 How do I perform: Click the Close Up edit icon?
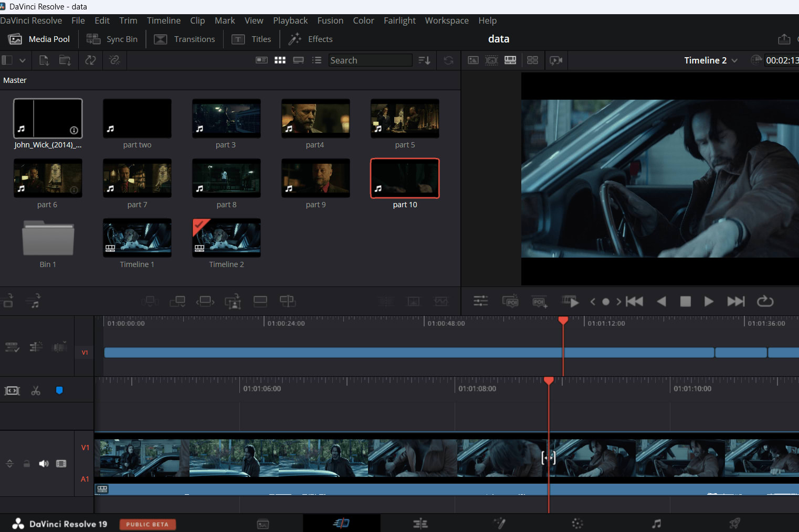point(233,301)
